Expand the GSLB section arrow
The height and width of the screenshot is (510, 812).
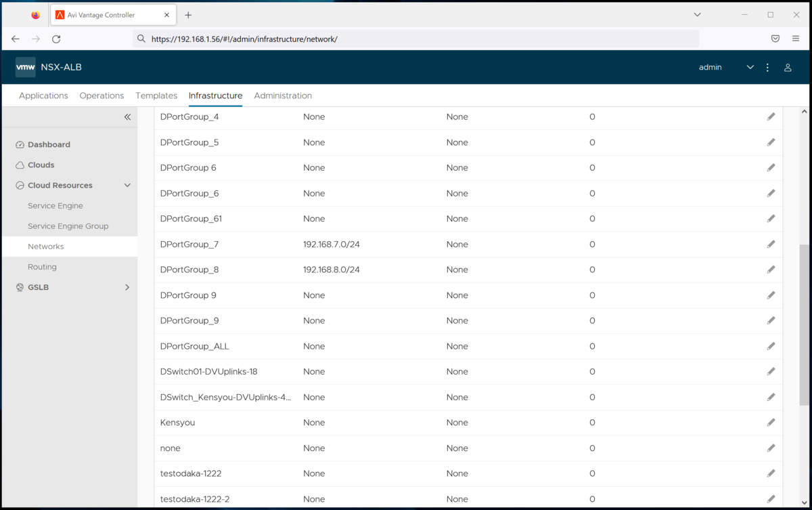tap(127, 287)
